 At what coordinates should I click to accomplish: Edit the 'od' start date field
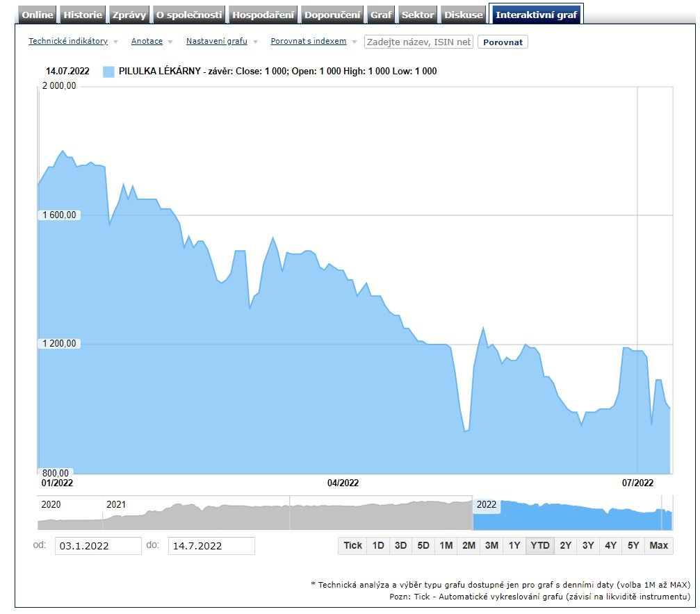click(98, 546)
